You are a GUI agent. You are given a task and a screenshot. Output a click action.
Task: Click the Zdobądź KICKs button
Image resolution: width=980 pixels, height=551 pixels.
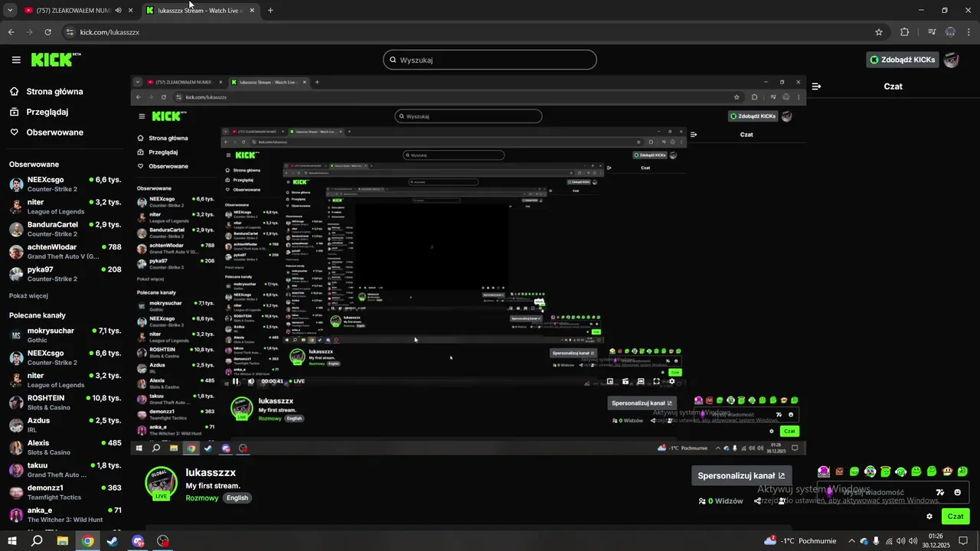pos(902,60)
